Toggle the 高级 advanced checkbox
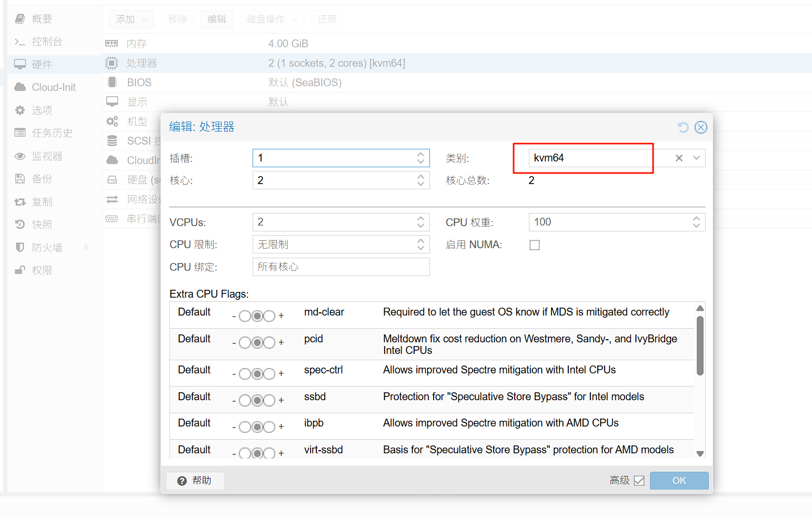 click(639, 481)
